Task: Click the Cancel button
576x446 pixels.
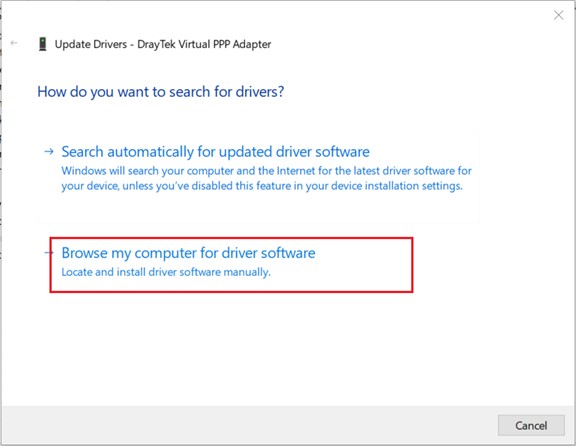Action: click(531, 425)
